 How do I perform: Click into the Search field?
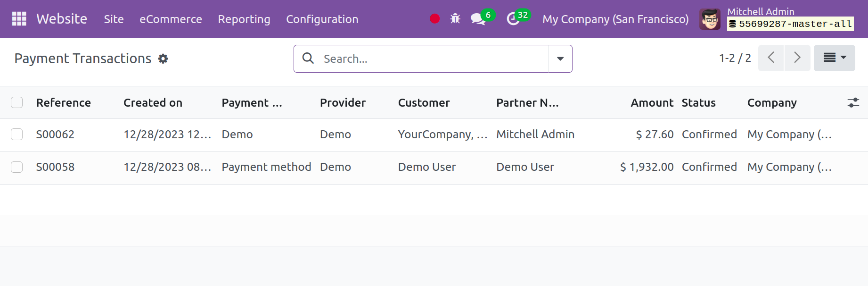(434, 59)
